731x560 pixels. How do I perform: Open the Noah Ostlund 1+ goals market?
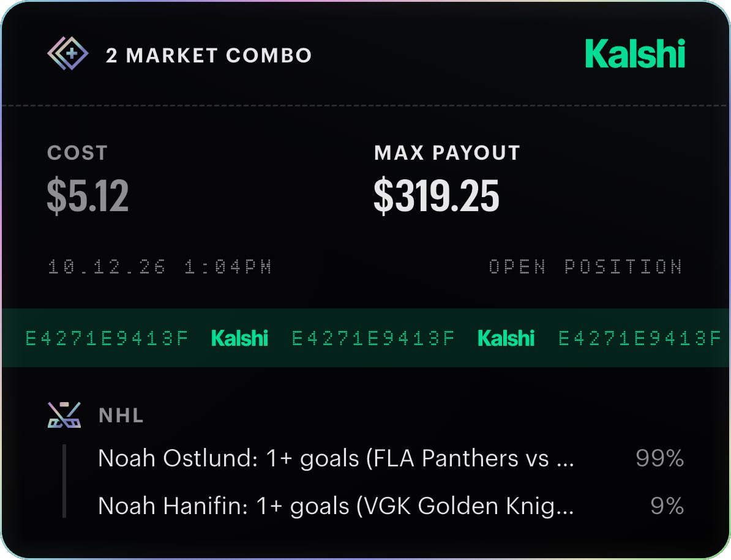336,458
